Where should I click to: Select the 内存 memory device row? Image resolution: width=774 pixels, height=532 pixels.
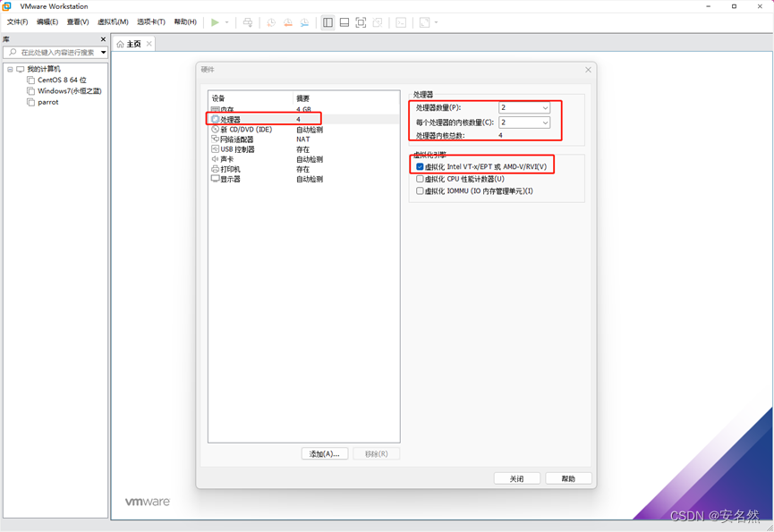tap(303, 109)
